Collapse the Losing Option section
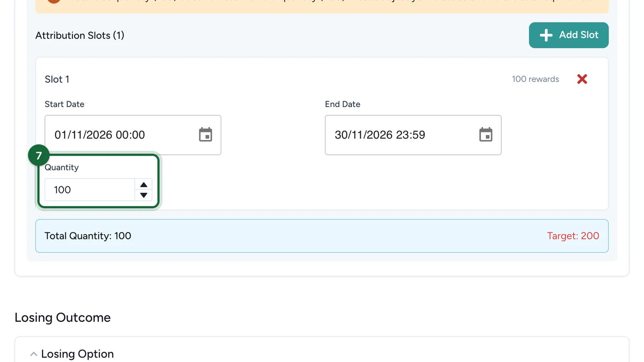This screenshot has height=362, width=644. (34, 354)
